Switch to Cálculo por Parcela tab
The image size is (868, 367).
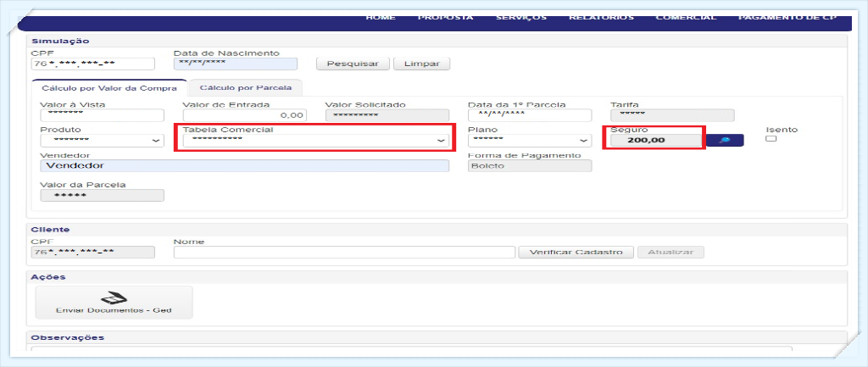click(x=245, y=87)
